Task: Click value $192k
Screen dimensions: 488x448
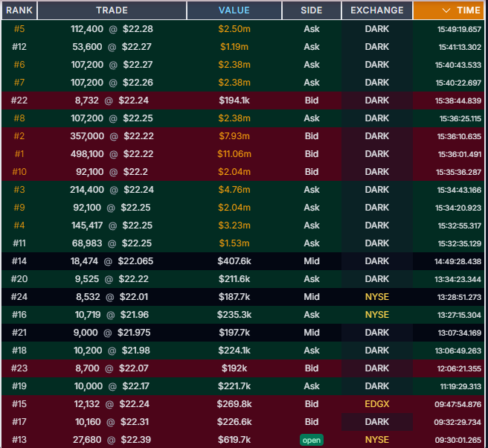Action: click(234, 368)
